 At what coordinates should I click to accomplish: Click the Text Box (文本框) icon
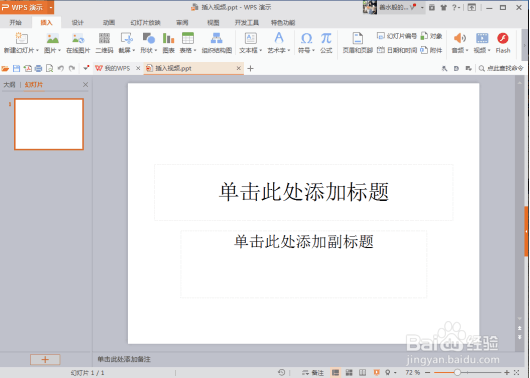point(250,38)
